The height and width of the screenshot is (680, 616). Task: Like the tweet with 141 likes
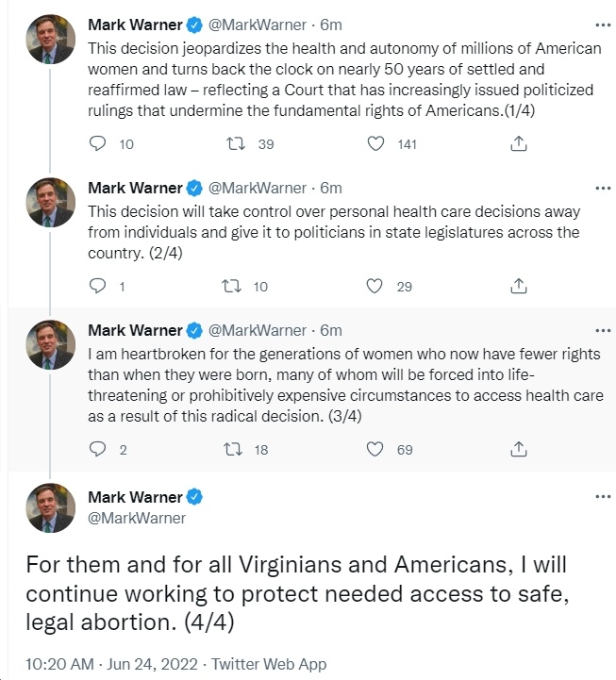tap(375, 143)
